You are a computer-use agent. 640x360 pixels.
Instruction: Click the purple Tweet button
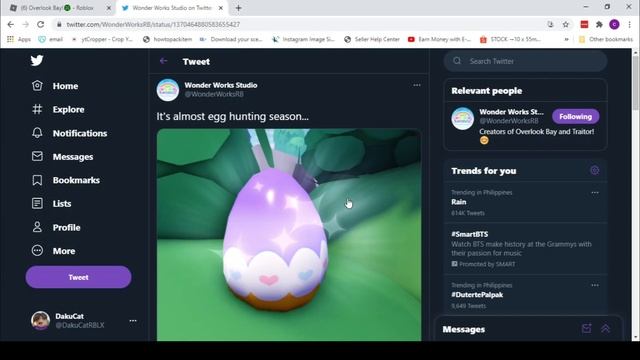pos(78,277)
